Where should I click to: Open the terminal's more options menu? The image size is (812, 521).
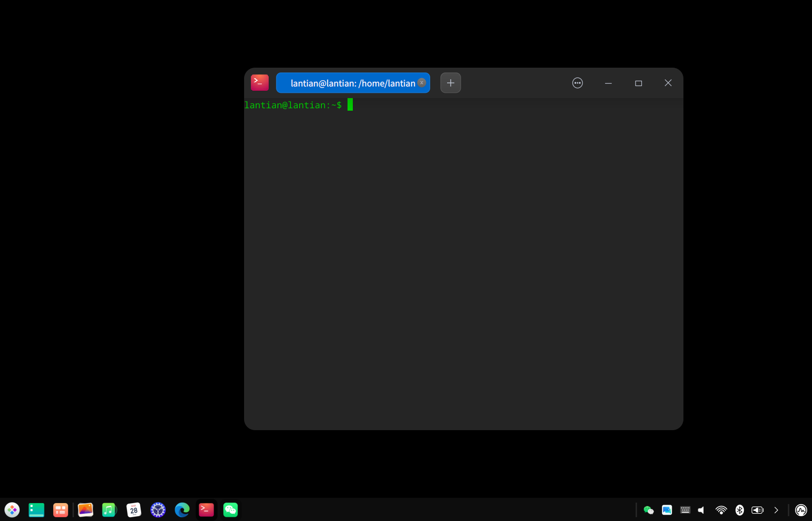[x=578, y=83]
